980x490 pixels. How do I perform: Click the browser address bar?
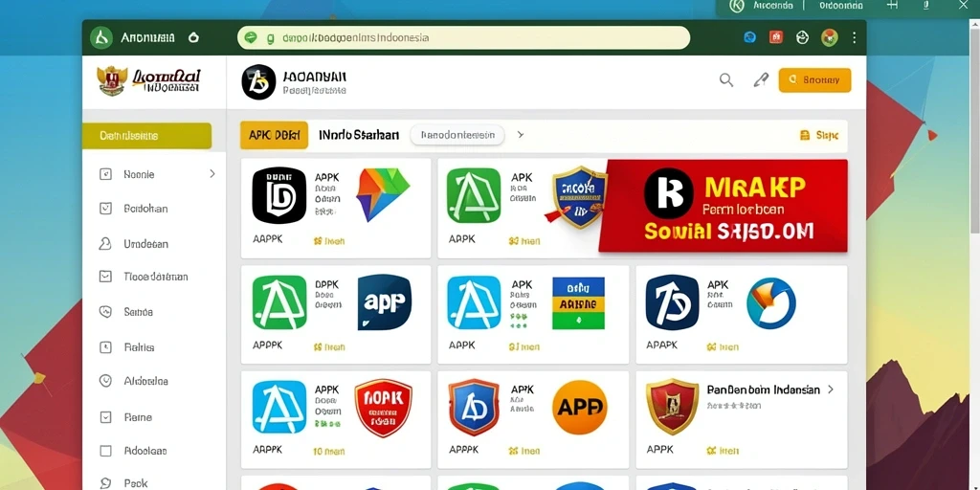pos(464,37)
